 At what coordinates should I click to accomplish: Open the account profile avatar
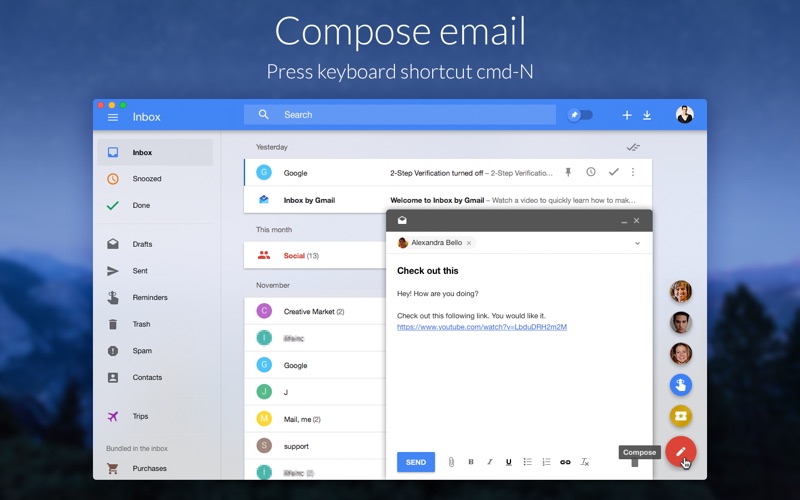click(x=684, y=115)
